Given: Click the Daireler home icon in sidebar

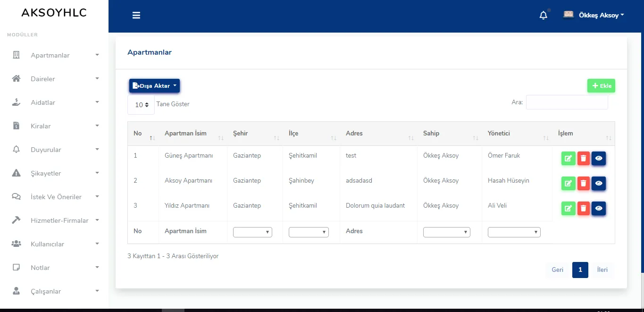Looking at the screenshot, I should click(16, 79).
